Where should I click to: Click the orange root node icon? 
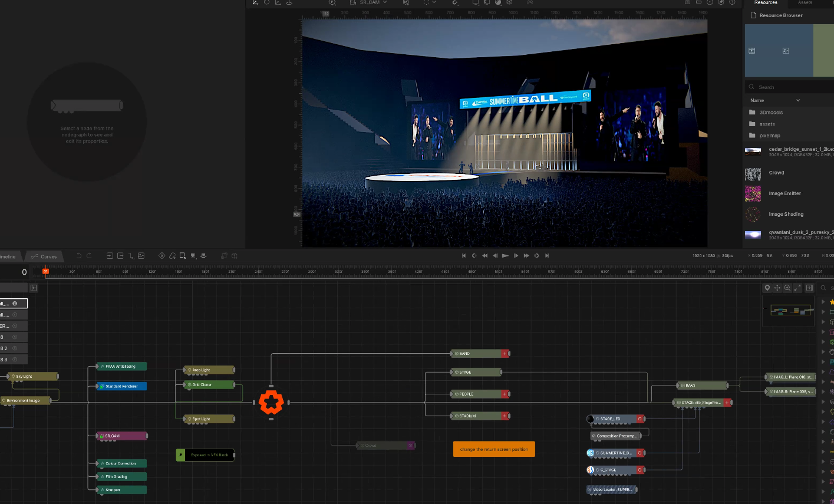pyautogui.click(x=271, y=402)
